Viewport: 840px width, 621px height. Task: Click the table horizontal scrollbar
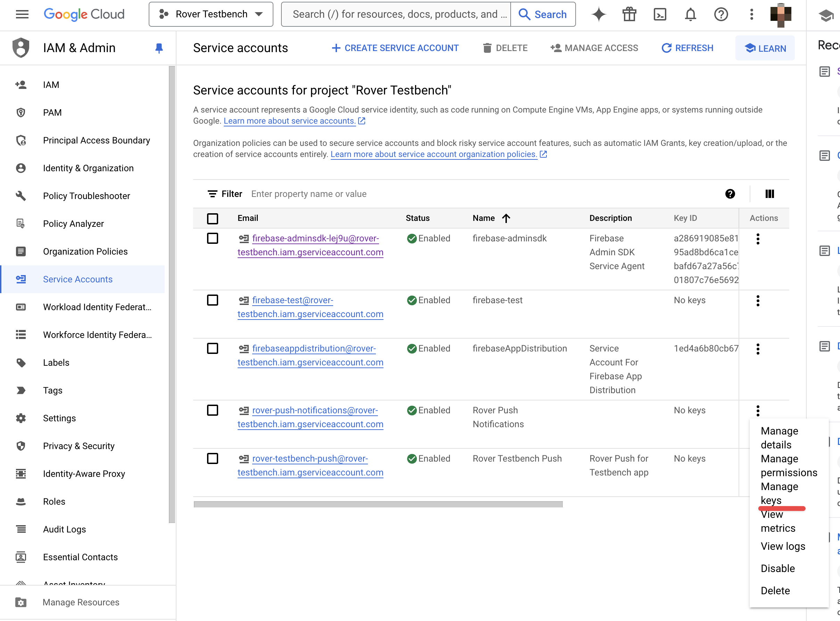tap(378, 504)
